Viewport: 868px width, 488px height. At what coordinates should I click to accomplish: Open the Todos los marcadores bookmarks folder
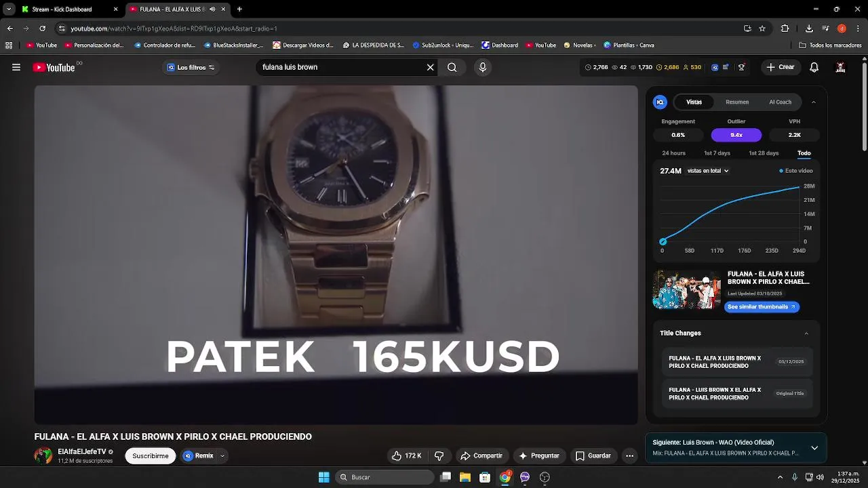pos(830,45)
